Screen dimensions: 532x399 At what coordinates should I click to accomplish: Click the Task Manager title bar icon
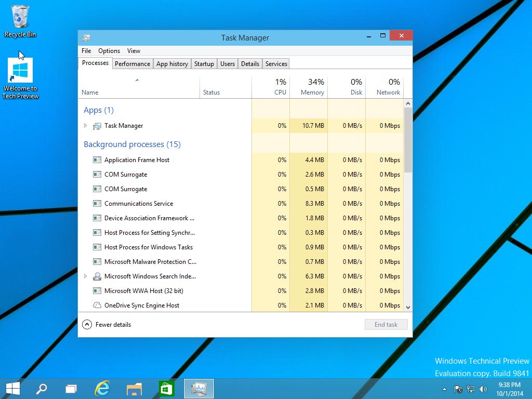86,37
